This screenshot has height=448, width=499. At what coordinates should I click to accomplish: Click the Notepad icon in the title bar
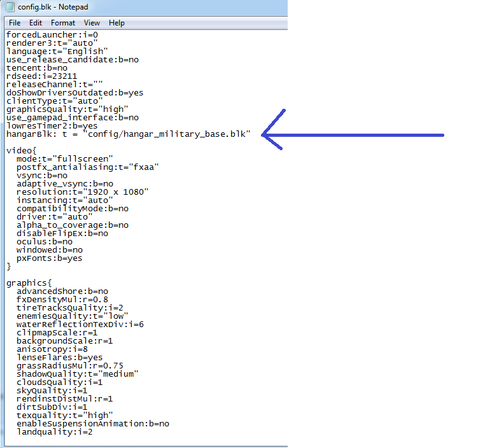click(x=10, y=7)
